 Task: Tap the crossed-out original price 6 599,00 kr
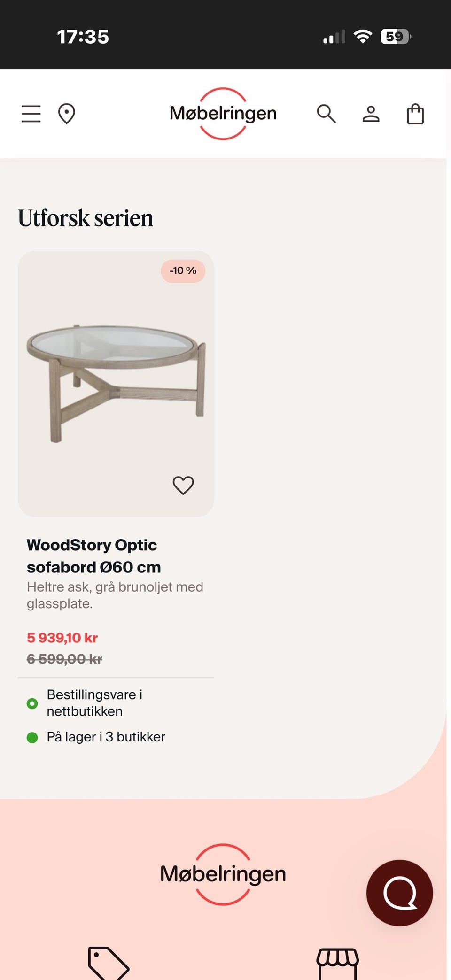pos(64,659)
